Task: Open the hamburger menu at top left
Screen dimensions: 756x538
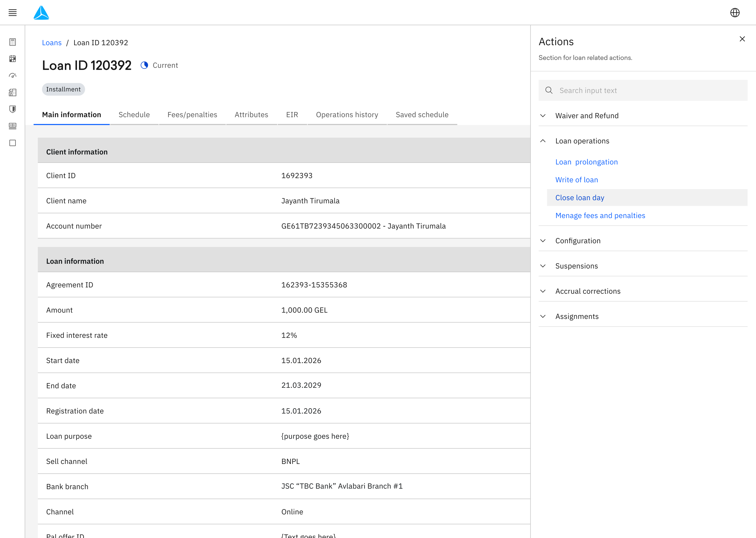Action: pos(13,13)
